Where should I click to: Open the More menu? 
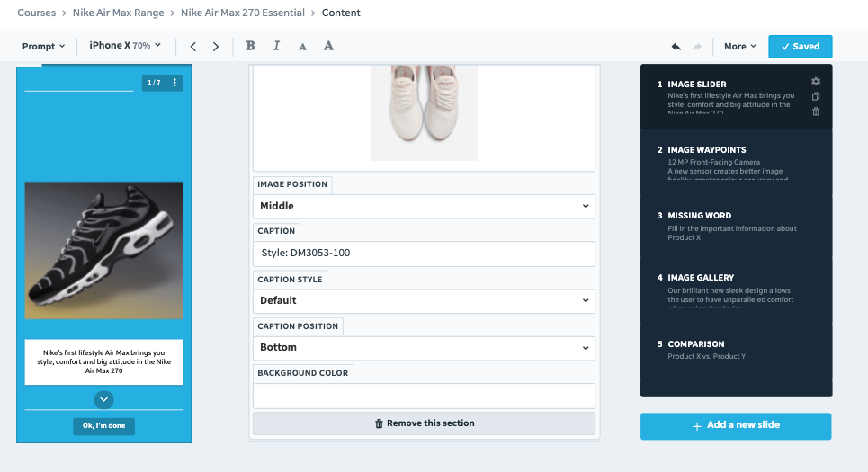coord(740,47)
